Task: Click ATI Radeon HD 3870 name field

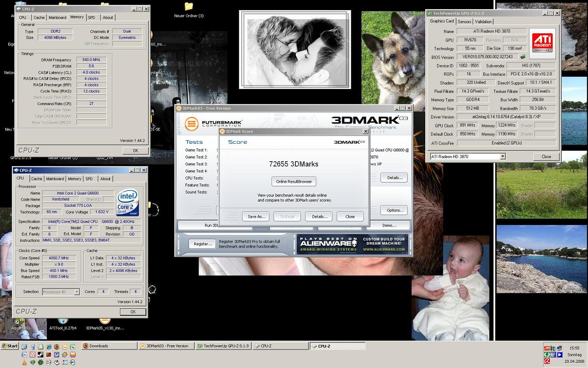Action: coord(492,31)
